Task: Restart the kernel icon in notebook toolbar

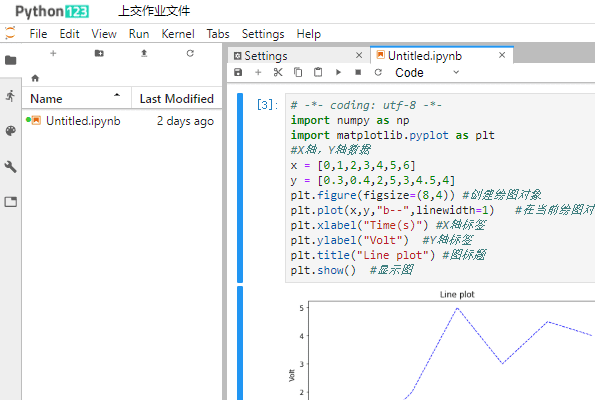Action: pyautogui.click(x=378, y=72)
